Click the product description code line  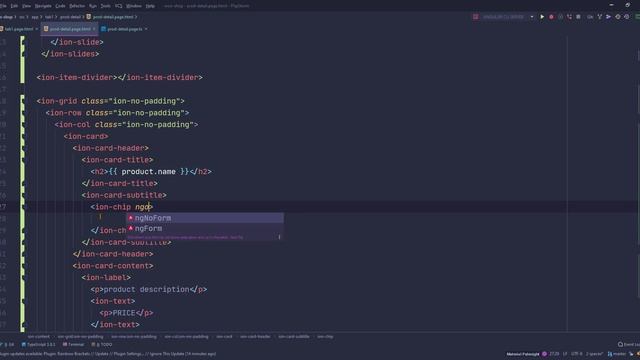149,289
